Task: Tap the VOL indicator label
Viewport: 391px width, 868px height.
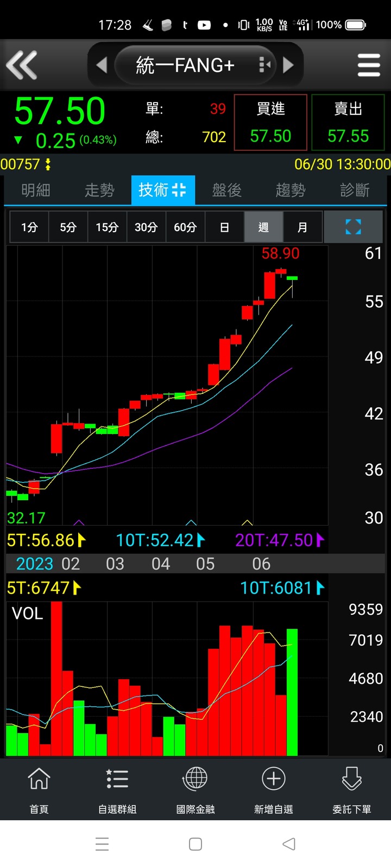Action: pos(27,614)
